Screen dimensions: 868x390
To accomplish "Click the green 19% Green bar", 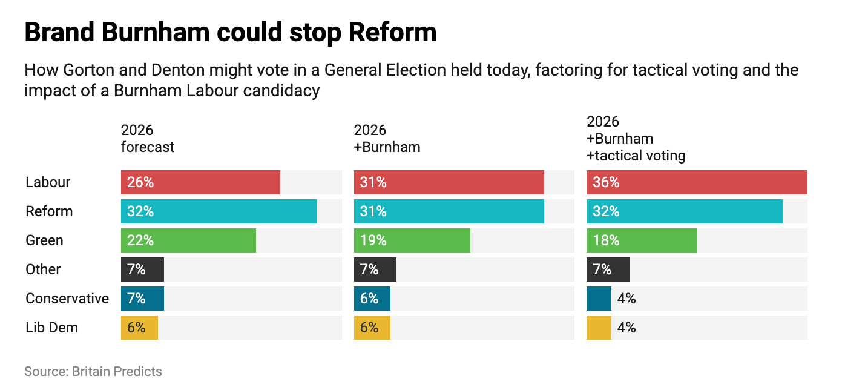I will click(x=412, y=240).
